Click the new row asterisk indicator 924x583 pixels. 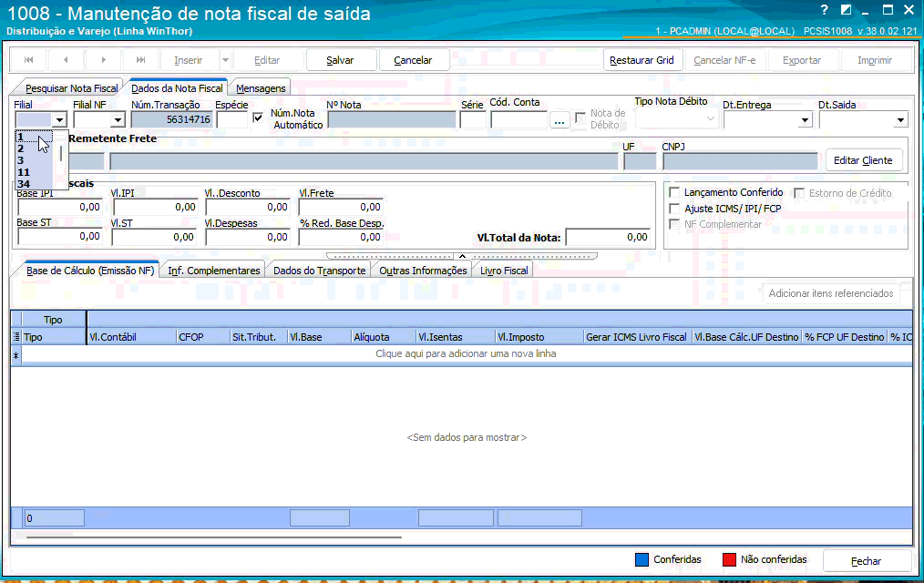coord(16,355)
